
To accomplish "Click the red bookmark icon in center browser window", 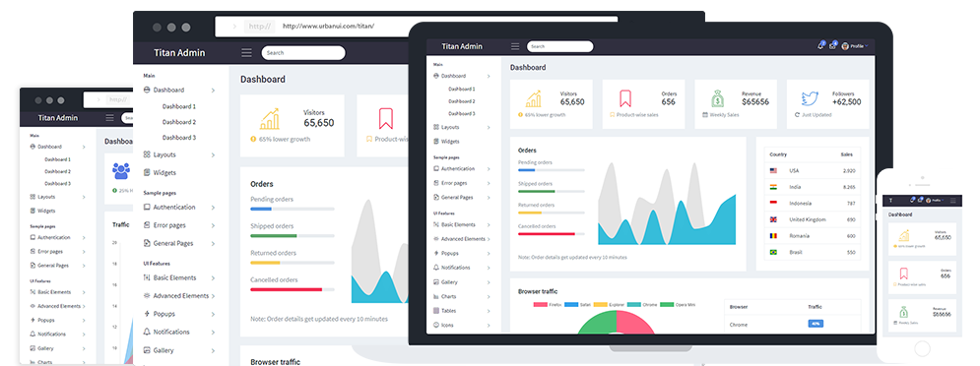I will coord(386,119).
